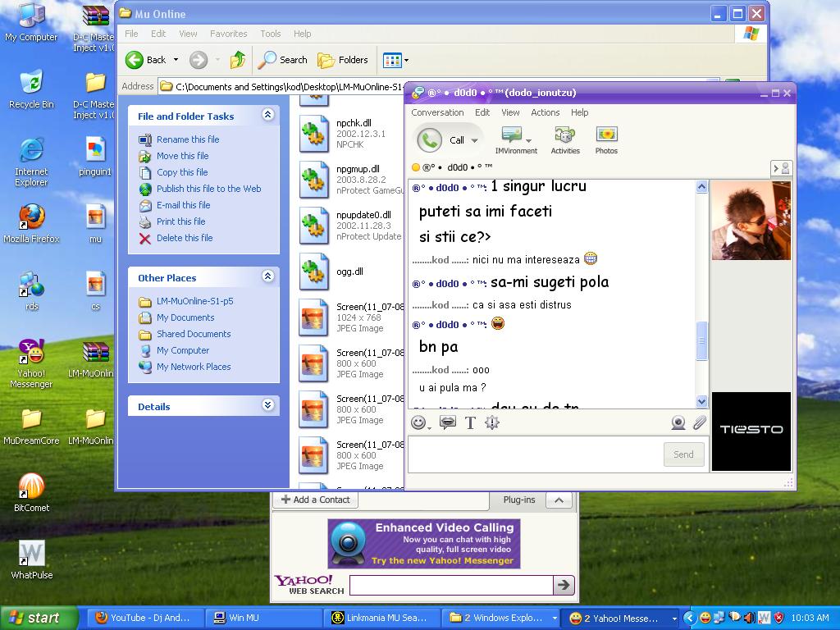
Task: Open the IMVironment dropdown arrow
Action: pos(529,140)
